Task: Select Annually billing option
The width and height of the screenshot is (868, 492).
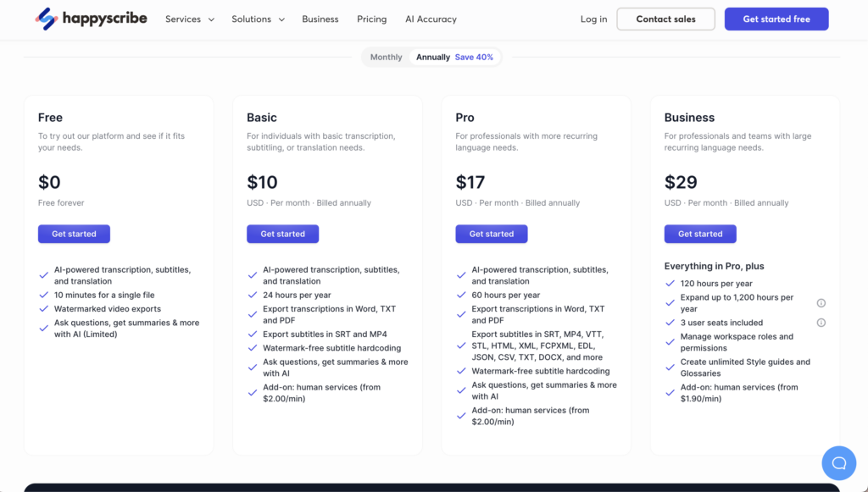Action: [x=433, y=57]
